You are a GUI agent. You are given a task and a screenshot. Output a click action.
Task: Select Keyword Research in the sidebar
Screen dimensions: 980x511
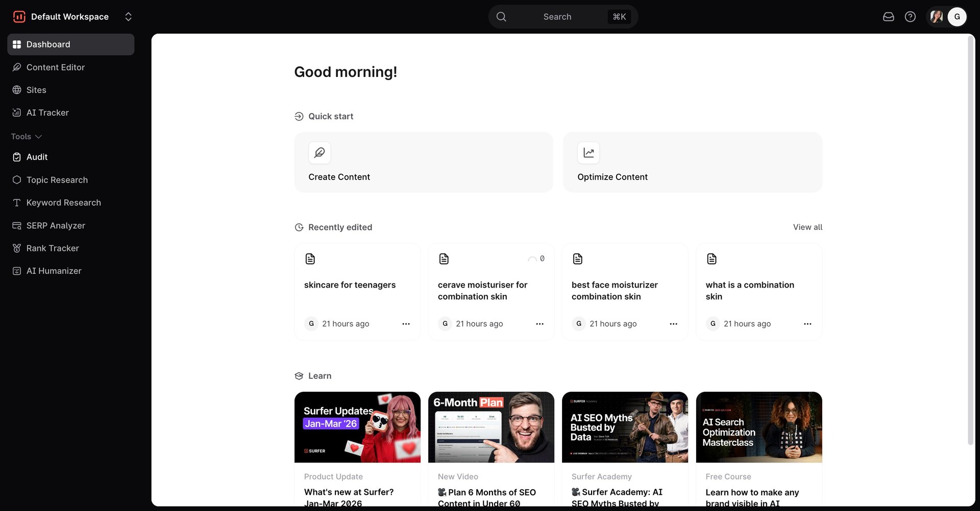63,202
